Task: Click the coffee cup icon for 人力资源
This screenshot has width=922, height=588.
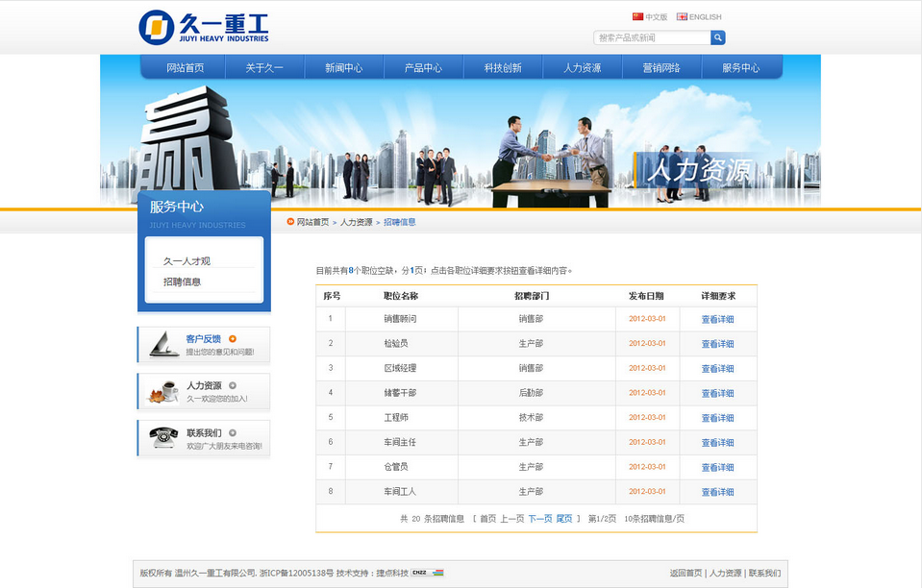Action: point(162,391)
